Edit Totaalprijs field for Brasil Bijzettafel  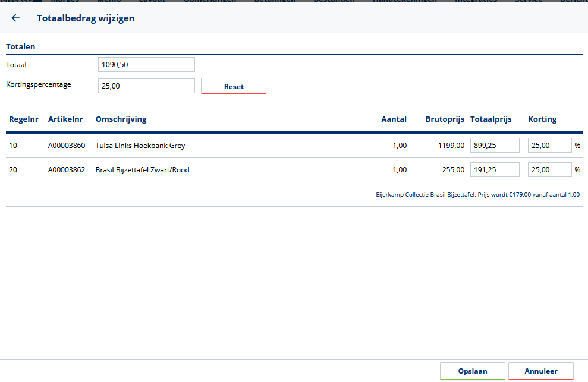click(x=495, y=170)
